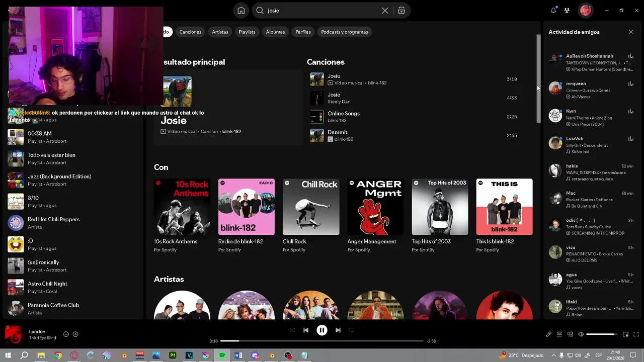644x362 pixels.
Task: Toggle repeat mode
Action: 352,330
